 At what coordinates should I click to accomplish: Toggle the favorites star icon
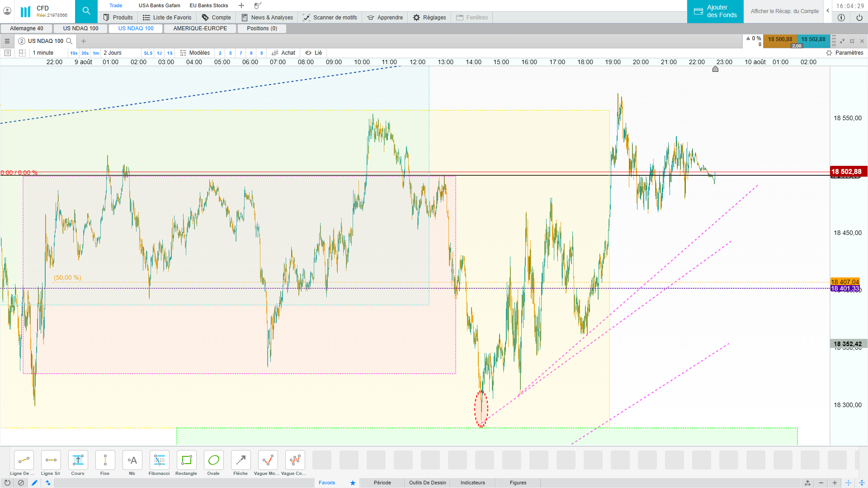353,483
